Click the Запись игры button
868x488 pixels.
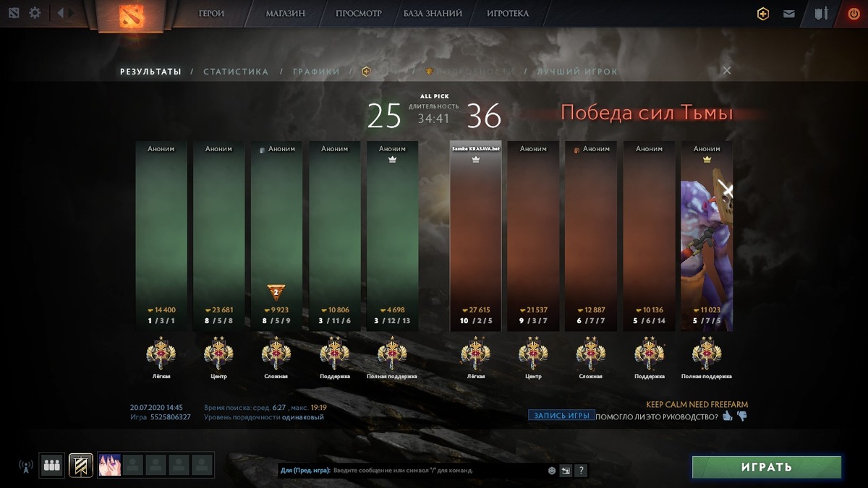coord(561,415)
